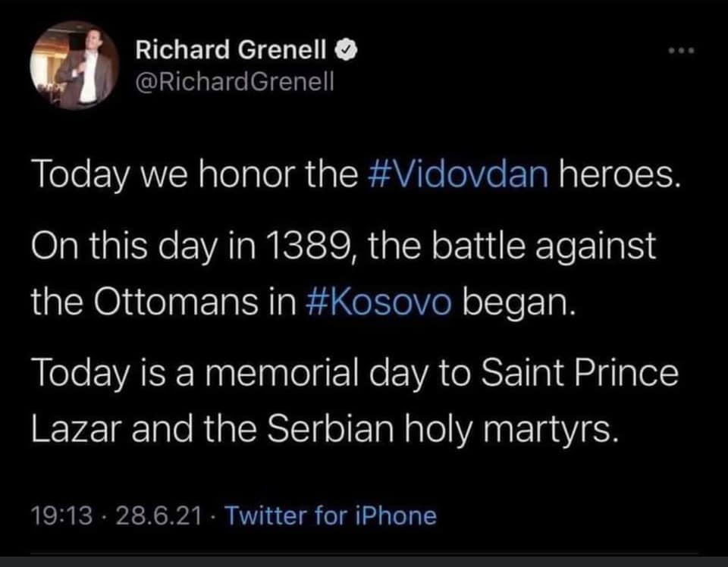Click the verified checkmark badge

[343, 52]
